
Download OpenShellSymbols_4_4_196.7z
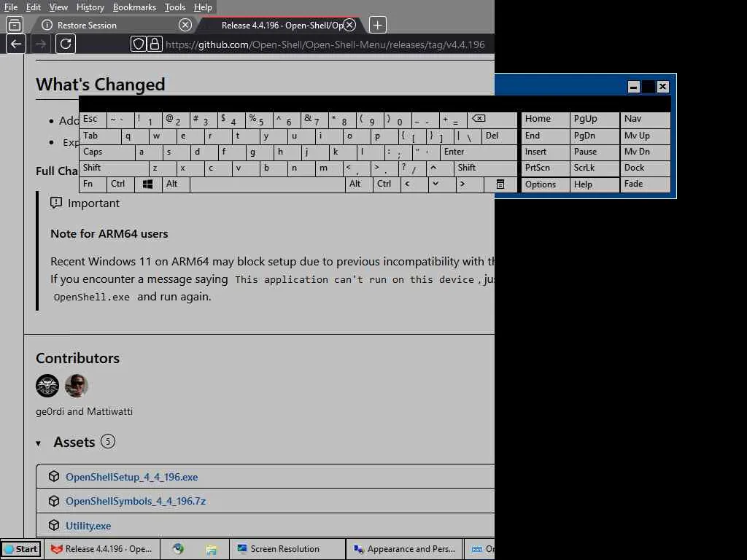(136, 501)
